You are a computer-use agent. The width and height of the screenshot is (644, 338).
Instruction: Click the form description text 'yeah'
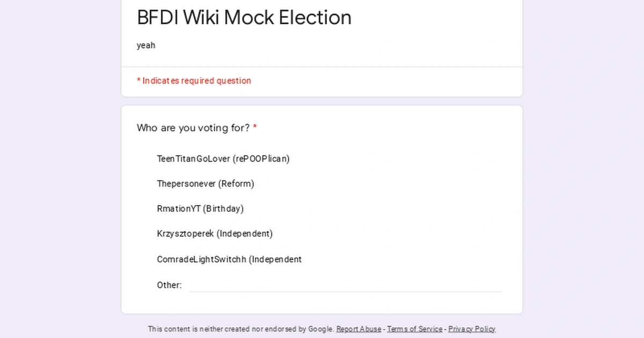(x=146, y=46)
